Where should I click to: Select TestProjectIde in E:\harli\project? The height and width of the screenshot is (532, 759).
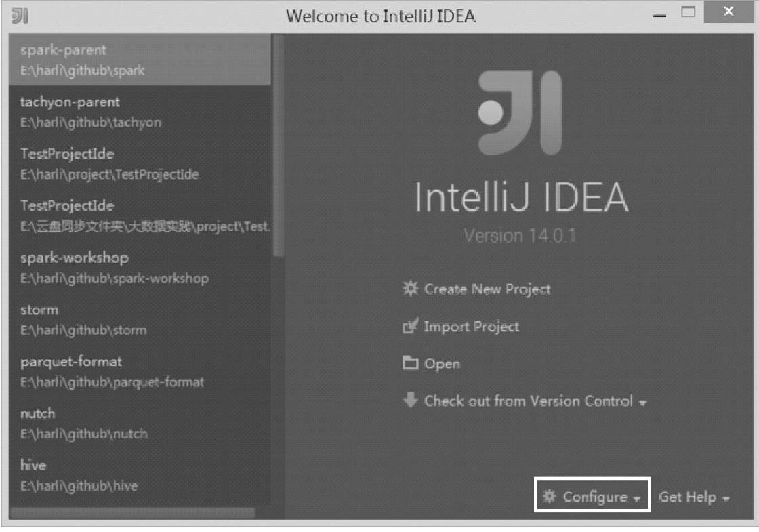pyautogui.click(x=140, y=163)
